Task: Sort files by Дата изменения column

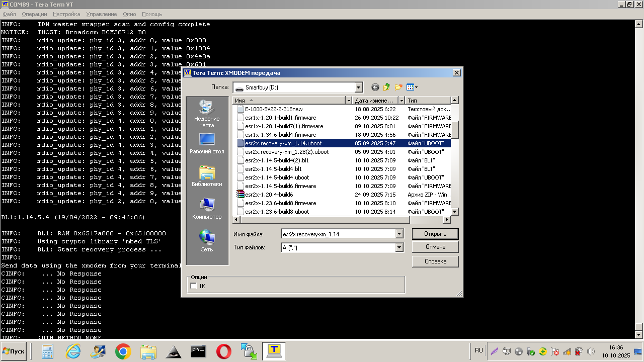Action: 374,101
